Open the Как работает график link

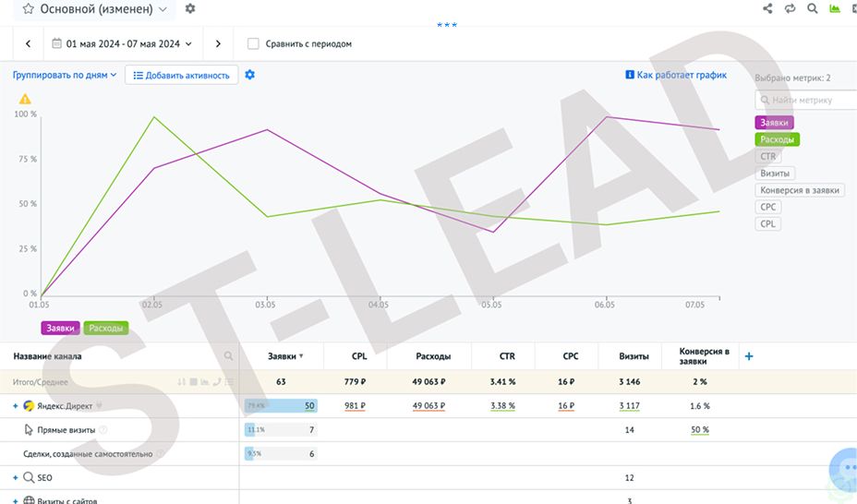click(x=676, y=75)
